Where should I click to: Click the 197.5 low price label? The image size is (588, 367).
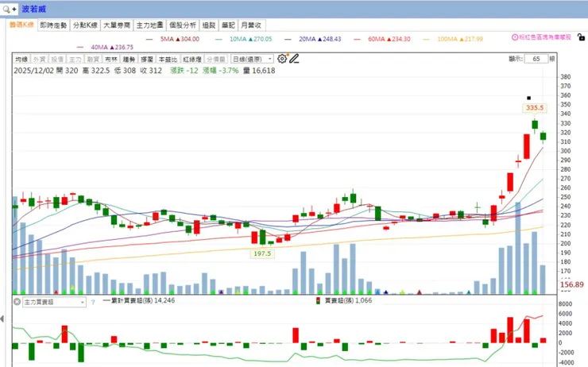pyautogui.click(x=262, y=253)
